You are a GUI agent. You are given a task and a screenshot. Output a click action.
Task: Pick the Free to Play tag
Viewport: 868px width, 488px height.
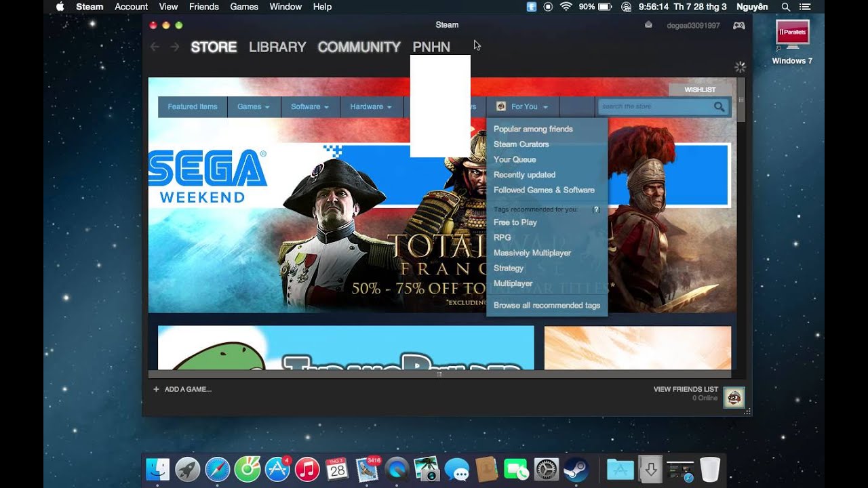[515, 222]
